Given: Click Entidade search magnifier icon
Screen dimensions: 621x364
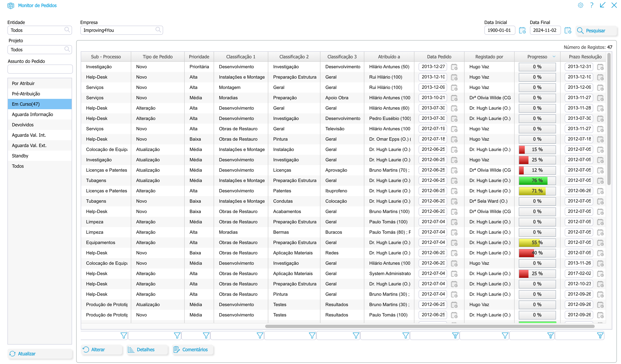Looking at the screenshot, I should coord(67,30).
